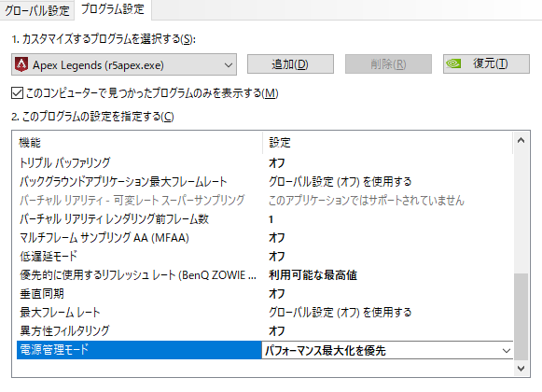Viewport: 542px width, 392px height.
Task: Click the 利用可能な最高値 refresh rate value
Action: coord(313,275)
